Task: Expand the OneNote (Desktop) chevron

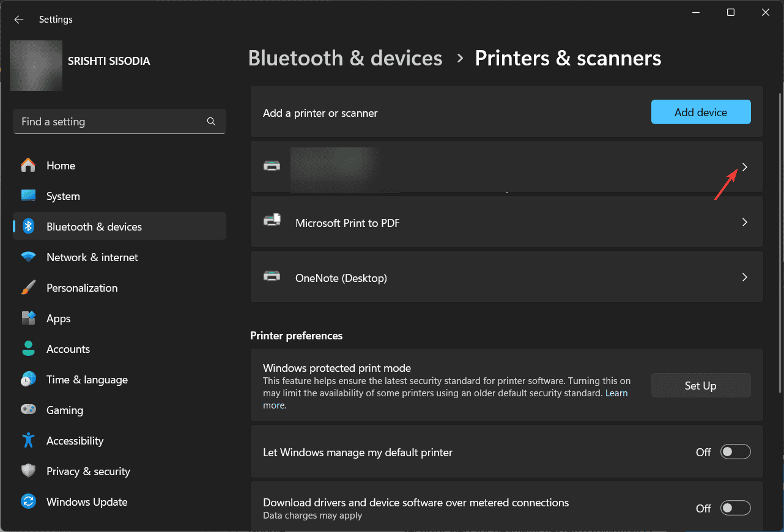Action: [x=744, y=277]
